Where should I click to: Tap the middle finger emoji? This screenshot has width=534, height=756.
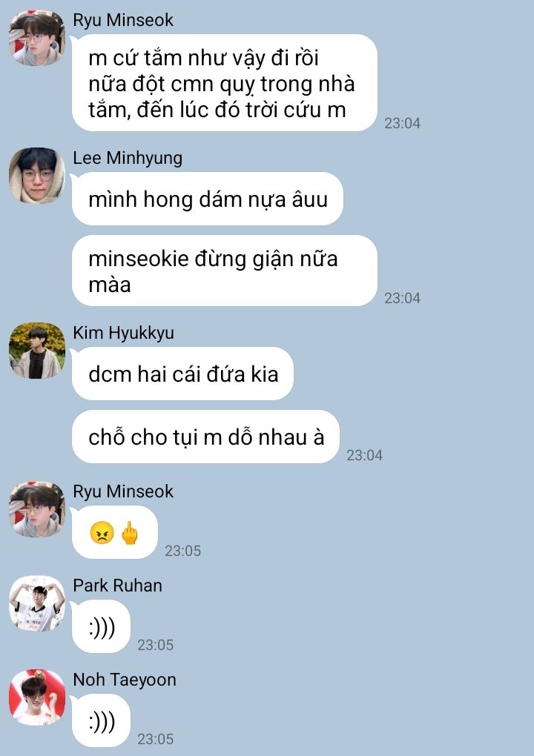coord(129,533)
